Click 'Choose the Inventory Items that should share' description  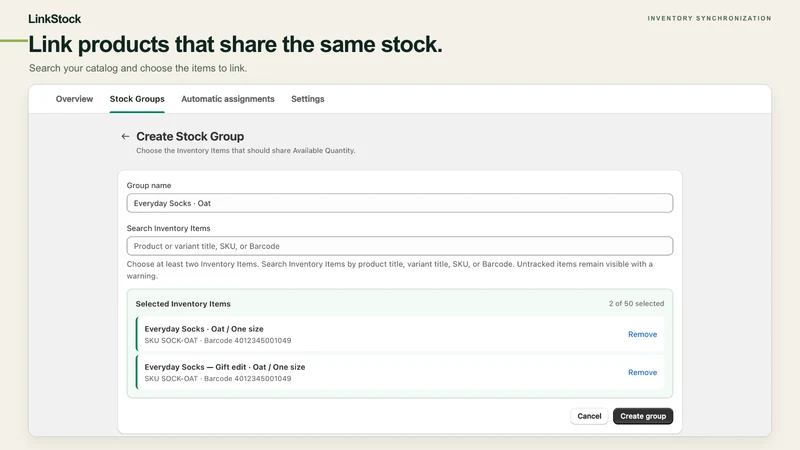[245, 151]
